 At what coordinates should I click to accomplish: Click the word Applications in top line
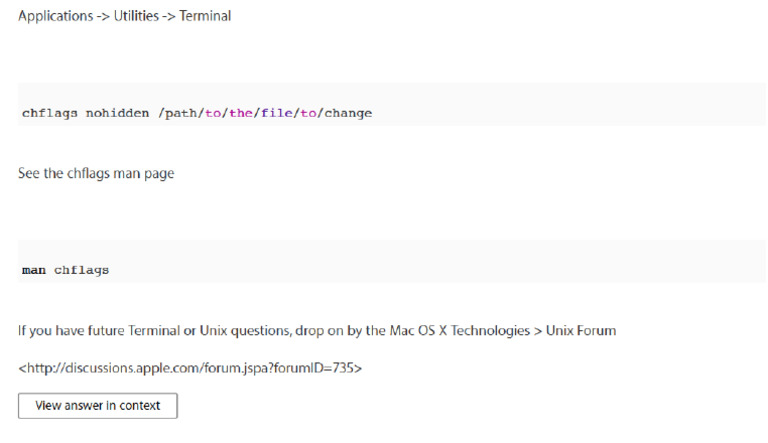point(55,16)
